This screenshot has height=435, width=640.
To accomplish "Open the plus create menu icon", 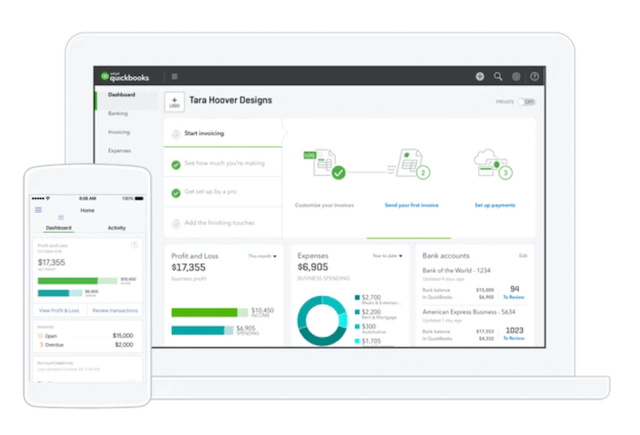I will (480, 76).
